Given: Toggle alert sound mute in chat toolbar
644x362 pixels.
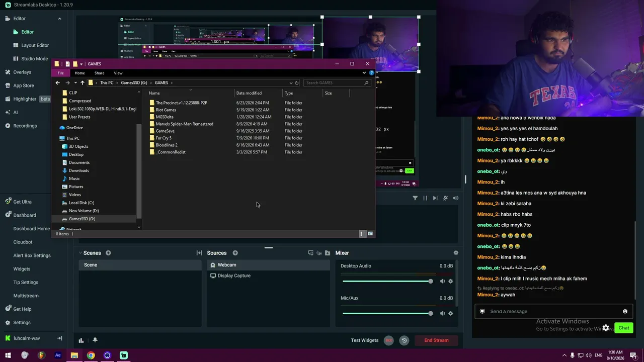Looking at the screenshot, I should (445, 198).
